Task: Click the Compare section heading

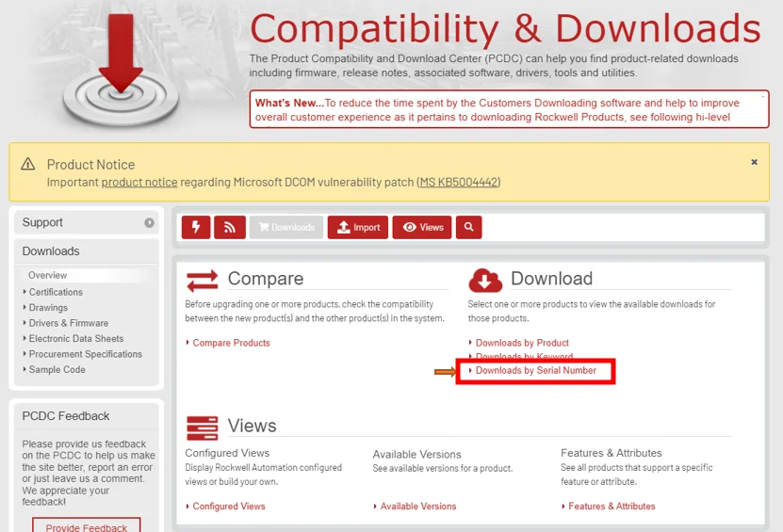Action: pyautogui.click(x=266, y=279)
